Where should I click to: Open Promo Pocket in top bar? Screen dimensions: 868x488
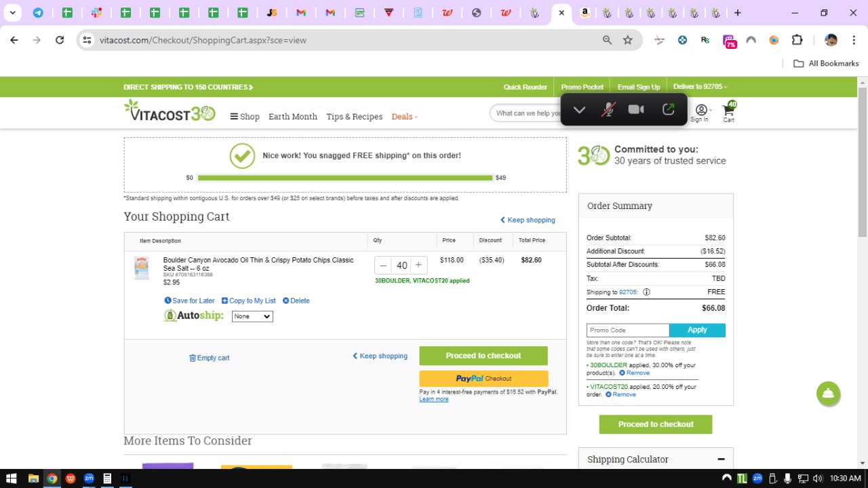(582, 87)
